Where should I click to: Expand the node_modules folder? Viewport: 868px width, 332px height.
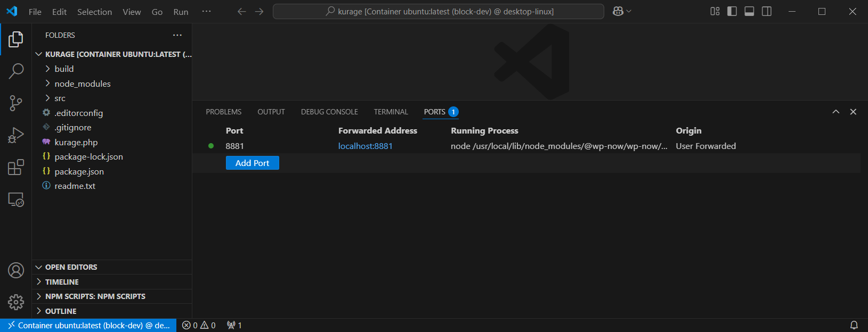(112, 84)
